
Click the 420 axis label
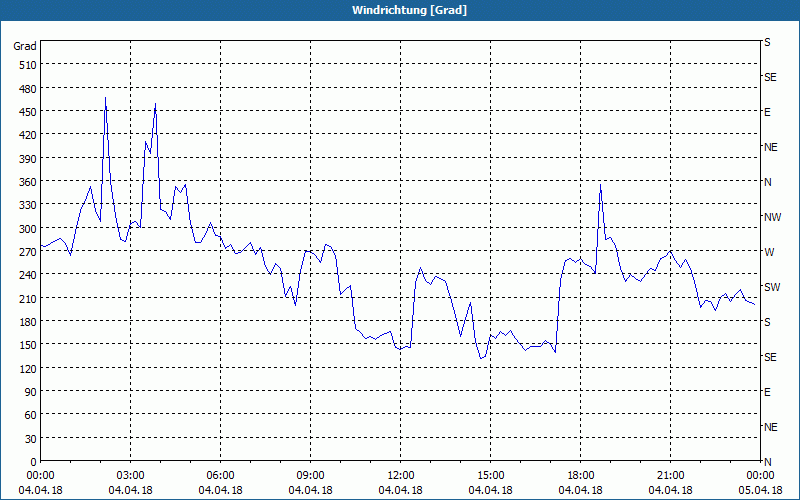[x=28, y=135]
